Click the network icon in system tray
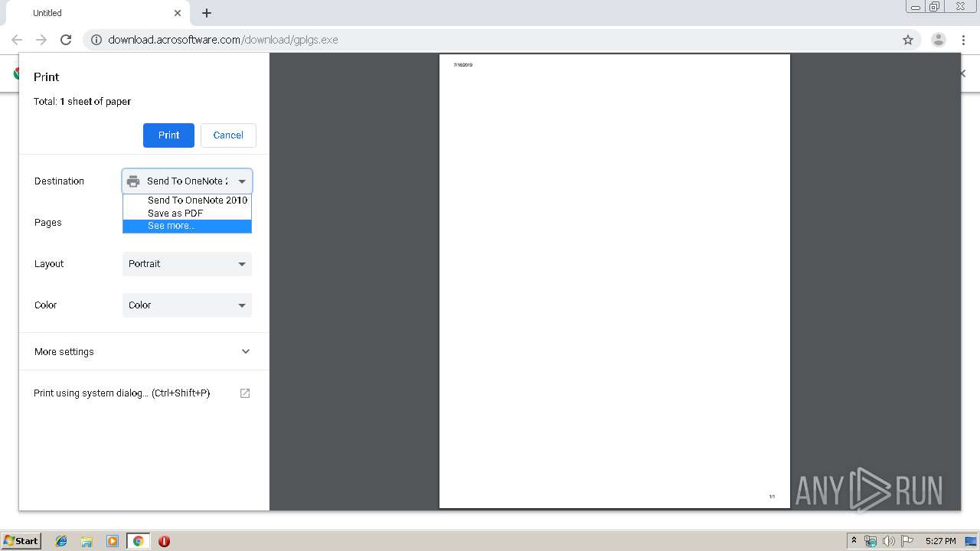The image size is (980, 551). pos(871,541)
